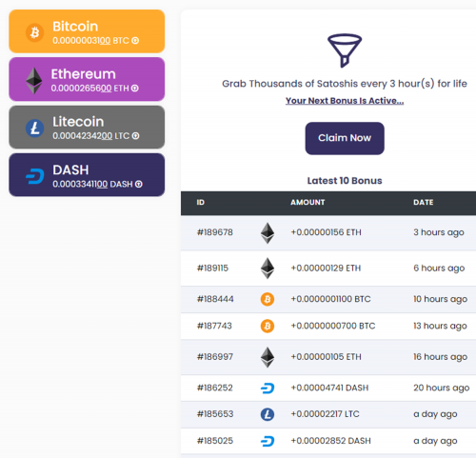Click DASH icon in row #186252
Screen dimensions: 476x458
click(268, 388)
